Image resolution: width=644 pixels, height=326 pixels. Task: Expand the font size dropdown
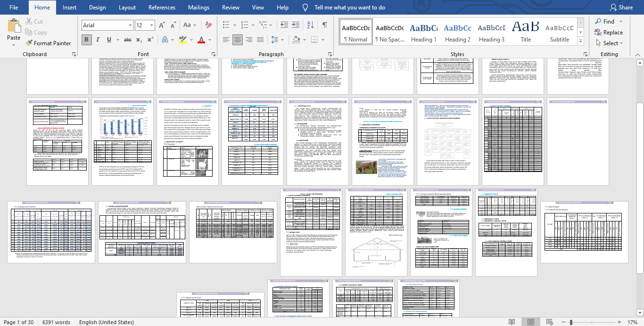tap(151, 25)
